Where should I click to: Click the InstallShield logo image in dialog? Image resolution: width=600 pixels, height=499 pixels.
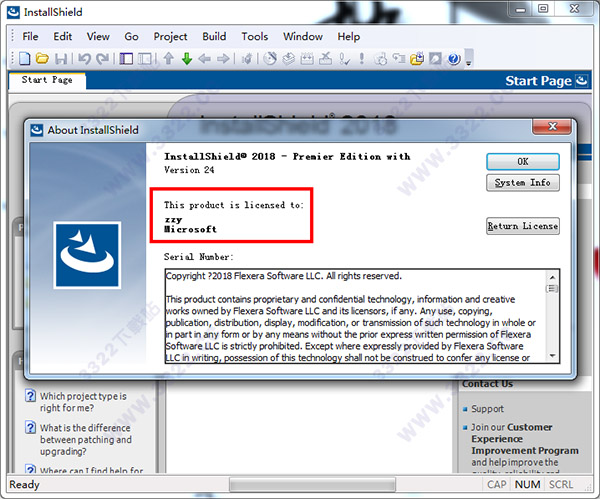[87, 255]
